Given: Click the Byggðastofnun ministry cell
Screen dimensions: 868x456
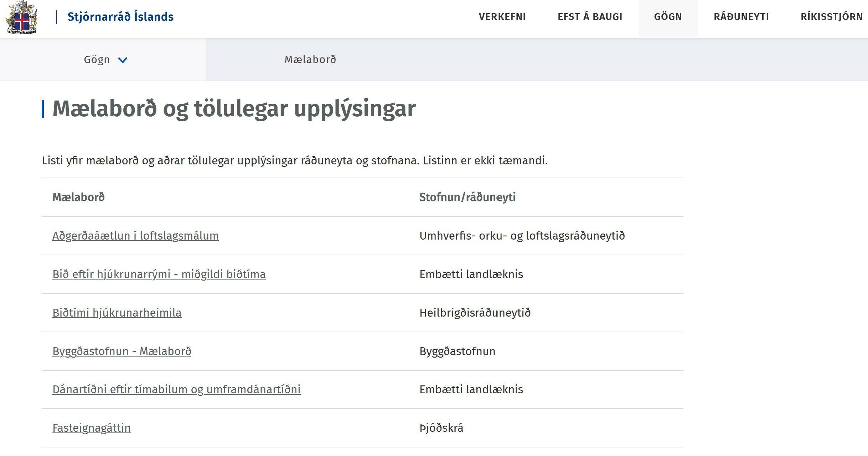Looking at the screenshot, I should coord(457,352).
